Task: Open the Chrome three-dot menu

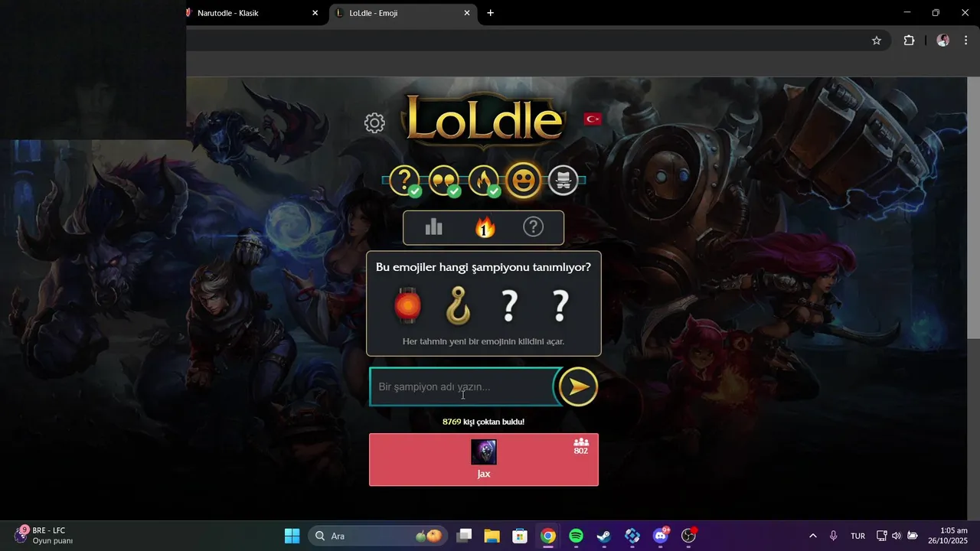Action: click(x=965, y=41)
